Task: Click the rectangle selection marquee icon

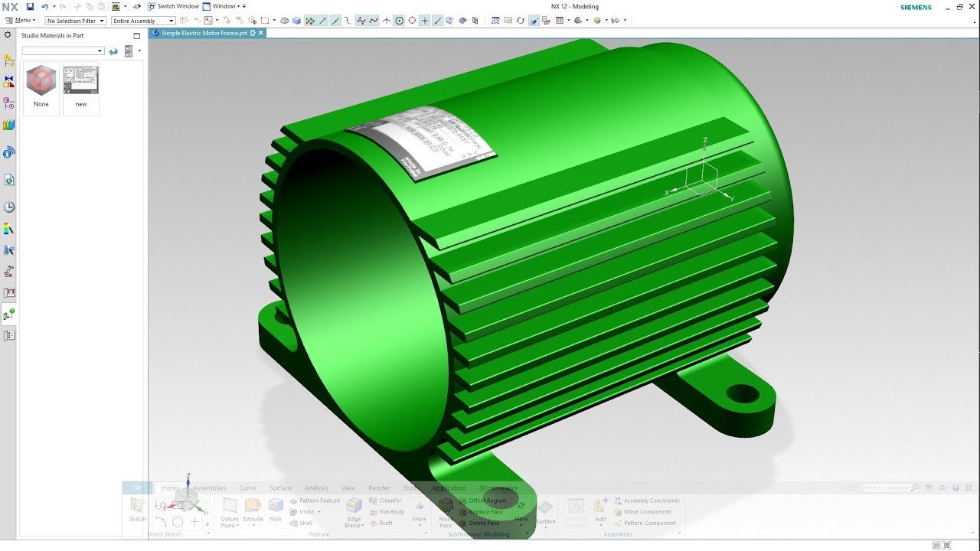Action: pyautogui.click(x=266, y=21)
